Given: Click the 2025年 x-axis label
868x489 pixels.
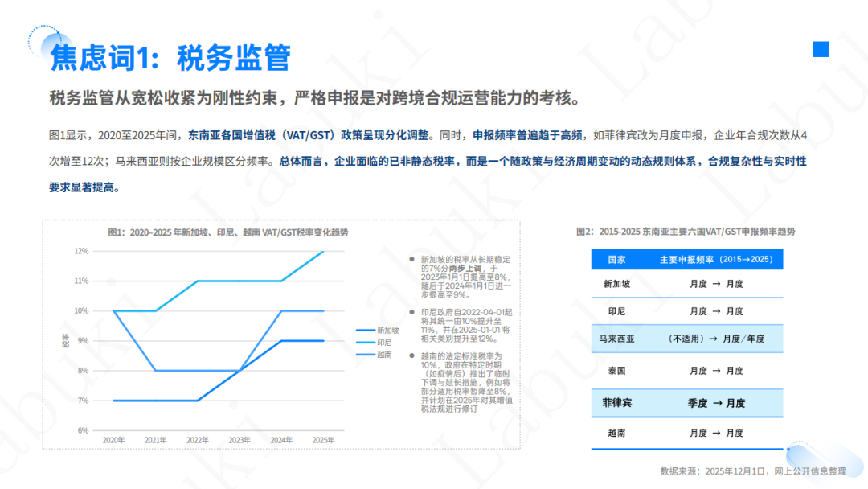Looking at the screenshot, I should [323, 440].
